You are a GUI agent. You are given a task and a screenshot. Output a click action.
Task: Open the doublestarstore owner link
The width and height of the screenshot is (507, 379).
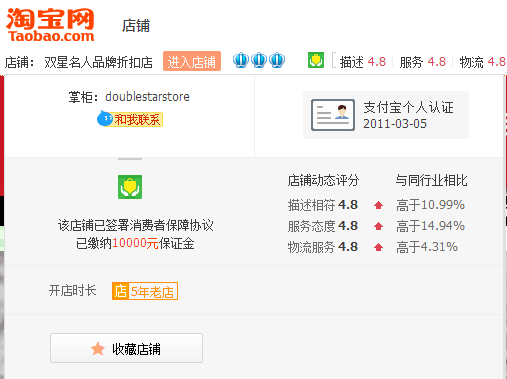point(147,97)
